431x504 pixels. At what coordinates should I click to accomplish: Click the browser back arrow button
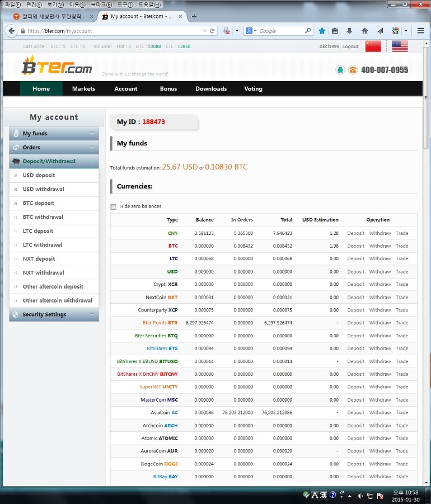(x=11, y=31)
